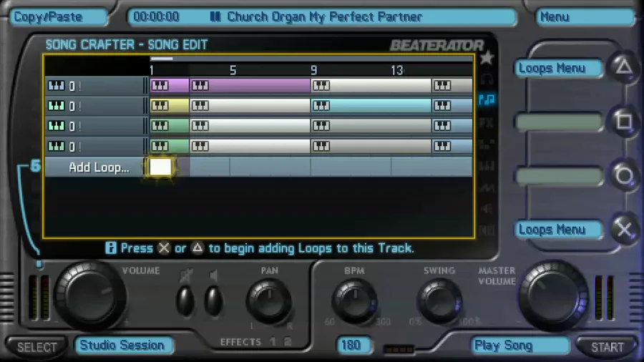The image size is (644, 362).
Task: Click the START button
Action: click(607, 347)
